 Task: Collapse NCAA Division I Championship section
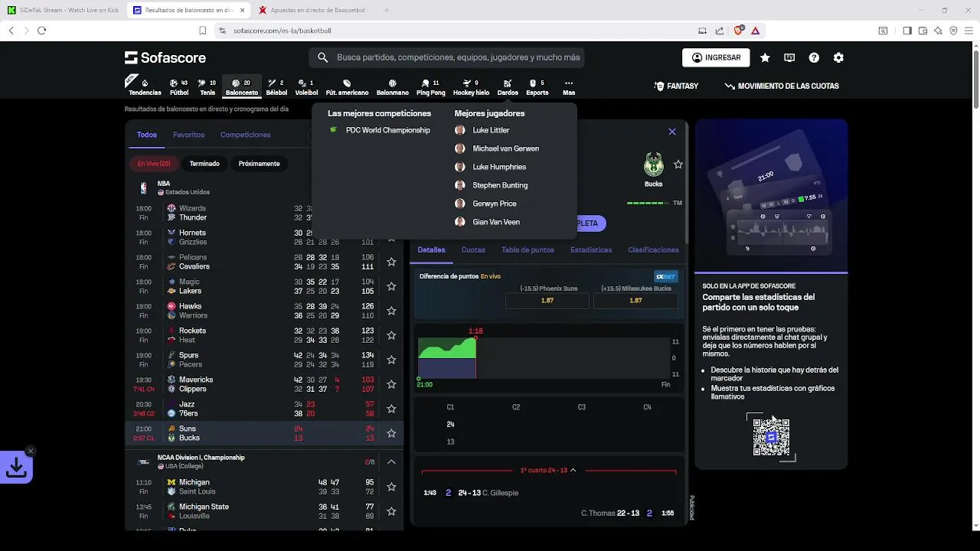(391, 462)
